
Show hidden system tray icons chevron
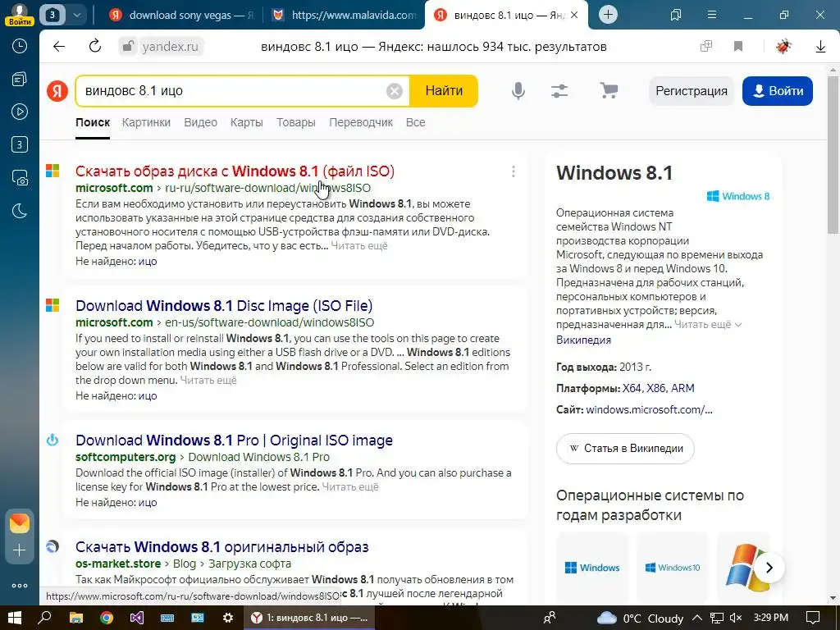(x=697, y=618)
